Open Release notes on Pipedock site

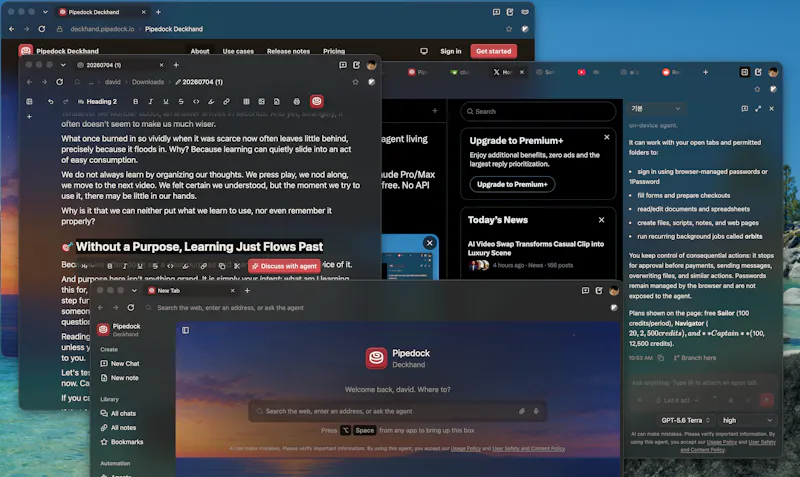tap(288, 51)
